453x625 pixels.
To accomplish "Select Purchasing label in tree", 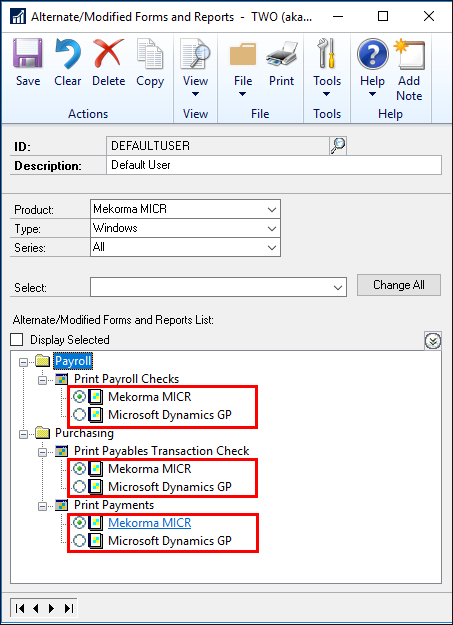I will (84, 433).
